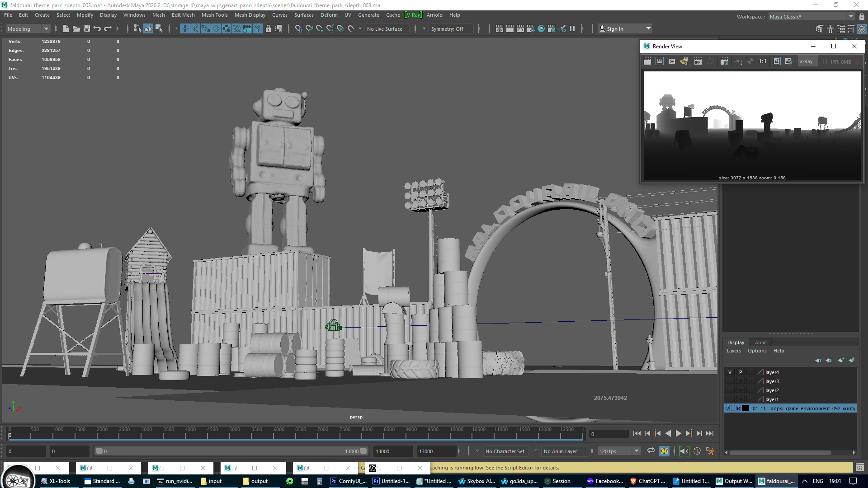868x488 pixels.
Task: Switch to the Anim tab in Layer Editor
Action: coord(760,342)
